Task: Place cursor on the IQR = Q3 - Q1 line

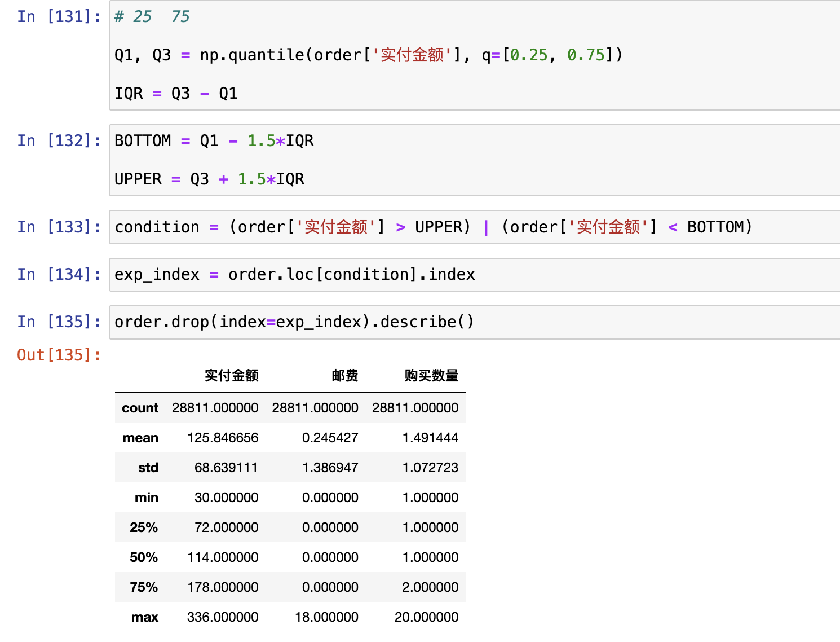Action: point(176,94)
